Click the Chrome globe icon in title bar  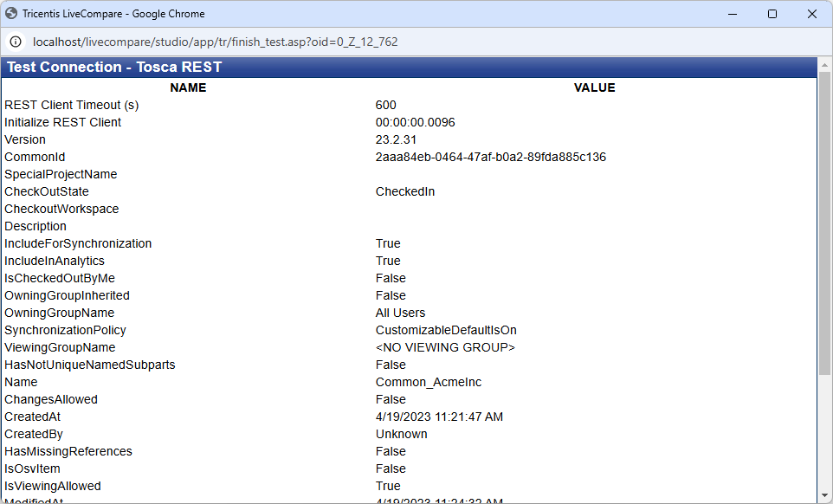click(11, 13)
